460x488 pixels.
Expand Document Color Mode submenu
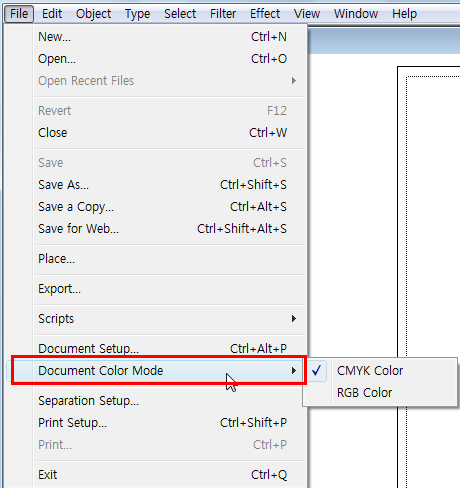pyautogui.click(x=158, y=371)
